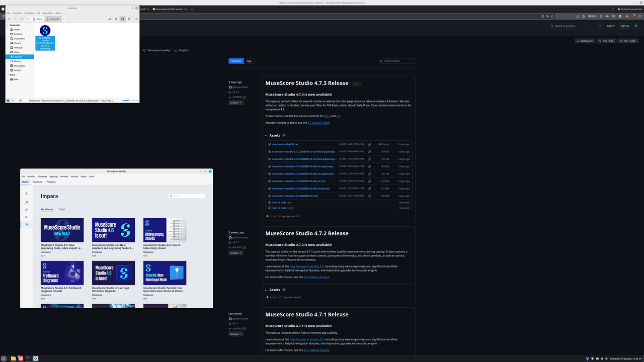
Task: Show places in the file manager sidebar toggle
Action: (x=8, y=101)
